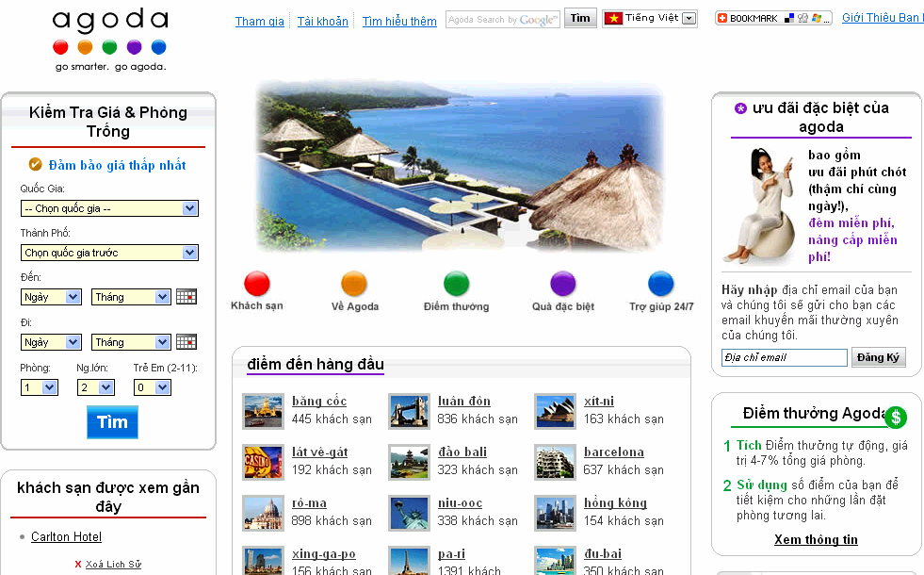Image resolution: width=924 pixels, height=575 pixels.
Task: Click the Giới Thiệu Bạn link
Action: tap(883, 18)
